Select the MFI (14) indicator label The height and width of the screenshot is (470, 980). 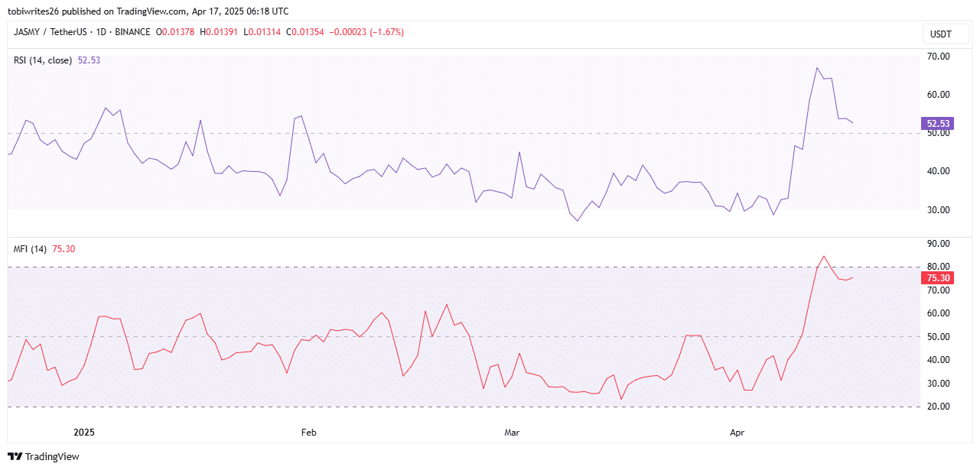pos(31,248)
